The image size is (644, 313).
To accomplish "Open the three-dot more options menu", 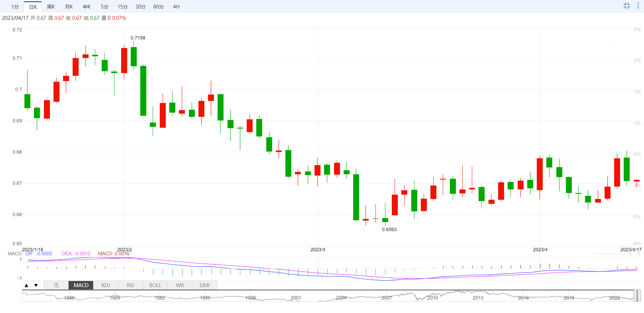I will 638,6.
